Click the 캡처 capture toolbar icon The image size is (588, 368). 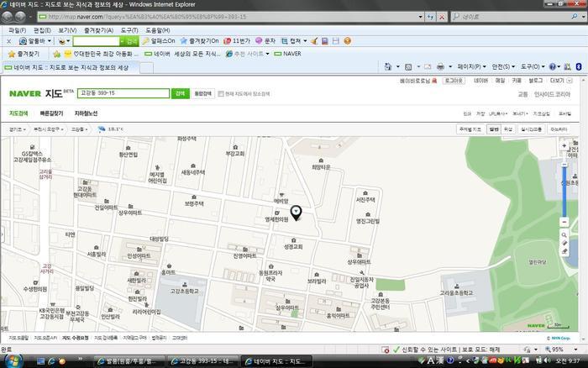(x=284, y=41)
